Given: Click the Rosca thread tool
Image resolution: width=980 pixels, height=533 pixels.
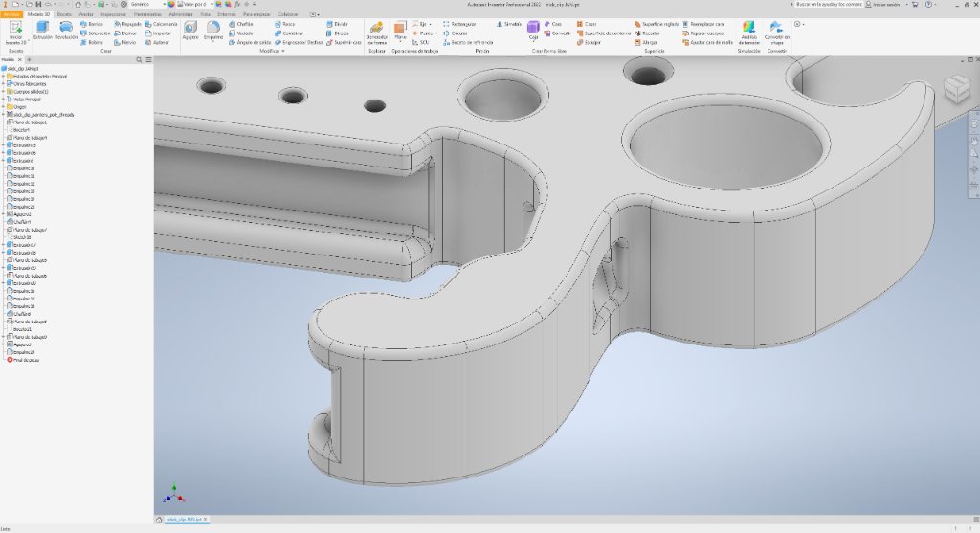Looking at the screenshot, I should [284, 24].
